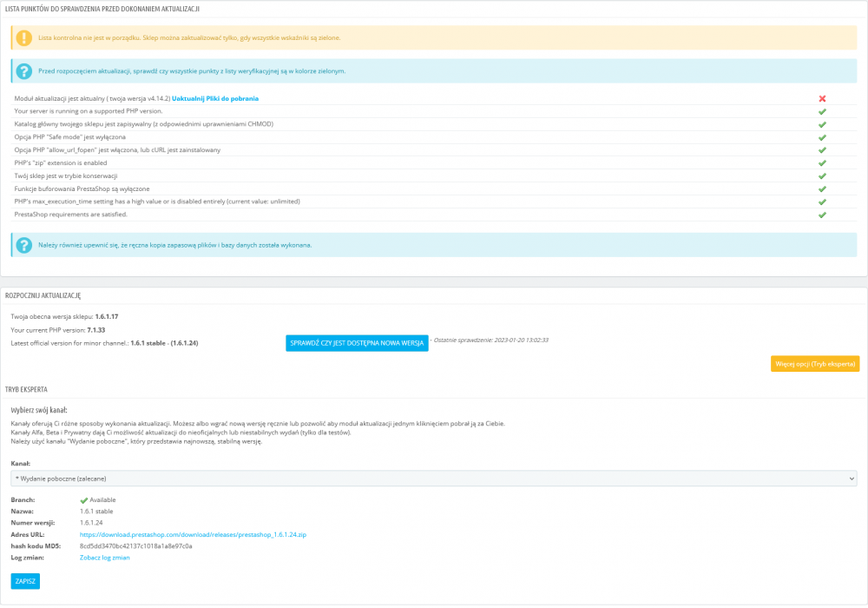Click the ZAPISZ save button
Viewport: 868px width, 608px height.
[25, 581]
